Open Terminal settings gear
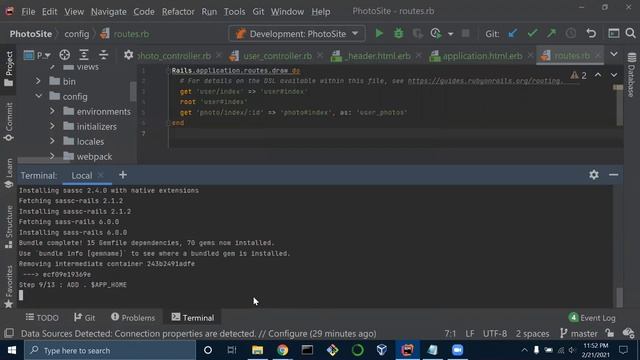The height and width of the screenshot is (360, 640). click(594, 175)
